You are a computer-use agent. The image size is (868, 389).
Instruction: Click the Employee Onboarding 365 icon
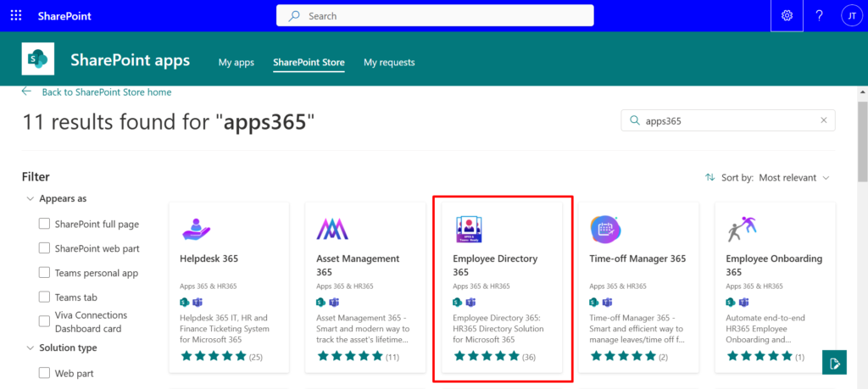[x=742, y=227]
